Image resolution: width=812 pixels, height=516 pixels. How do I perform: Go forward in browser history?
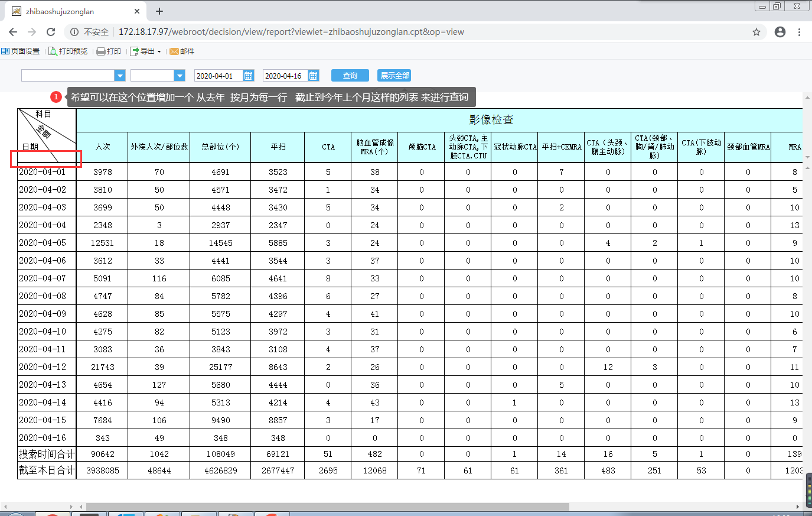click(32, 32)
